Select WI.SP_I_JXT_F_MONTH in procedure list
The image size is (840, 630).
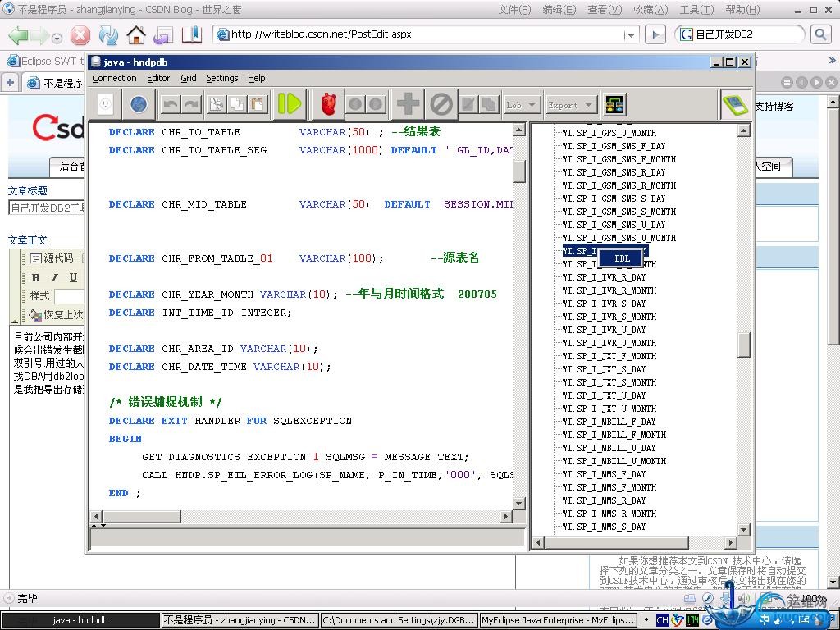click(609, 356)
